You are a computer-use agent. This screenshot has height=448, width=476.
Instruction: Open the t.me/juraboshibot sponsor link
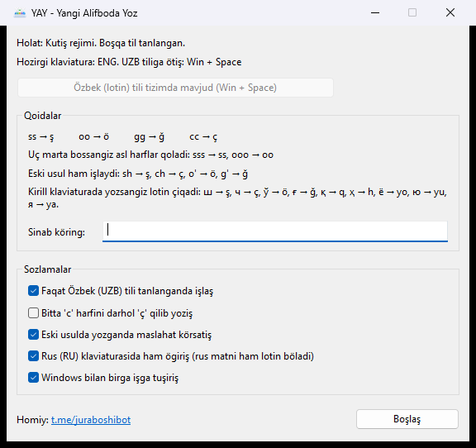pos(91,420)
